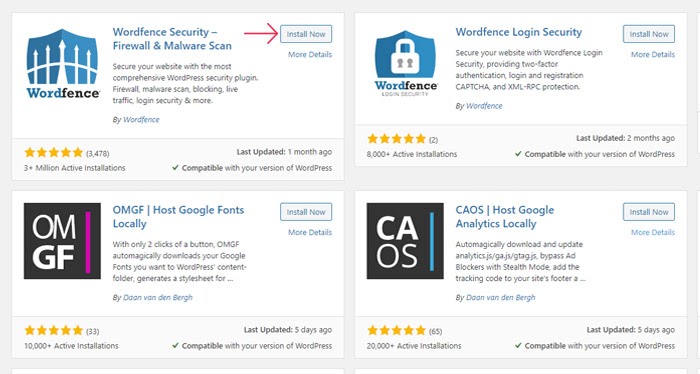Open Wordfence Security – Firewall & Malware Scan title
This screenshot has height=374, width=700.
point(172,39)
